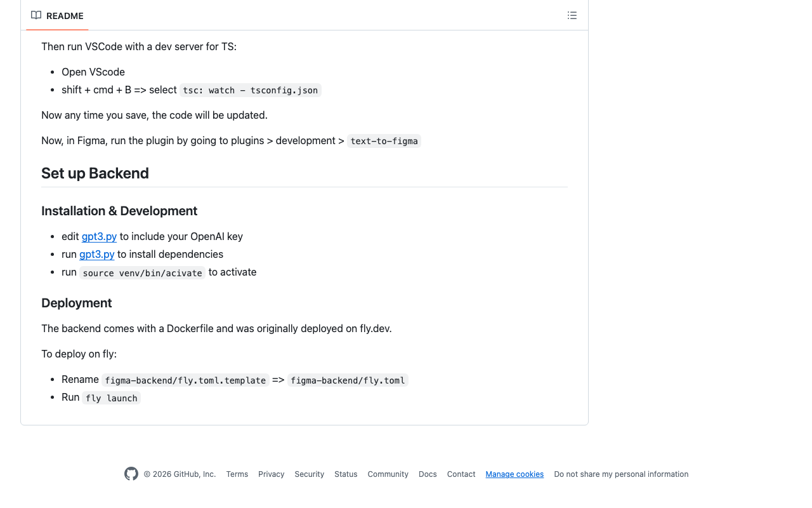Select the README tab
This screenshot has width=812, height=508.
[x=57, y=15]
